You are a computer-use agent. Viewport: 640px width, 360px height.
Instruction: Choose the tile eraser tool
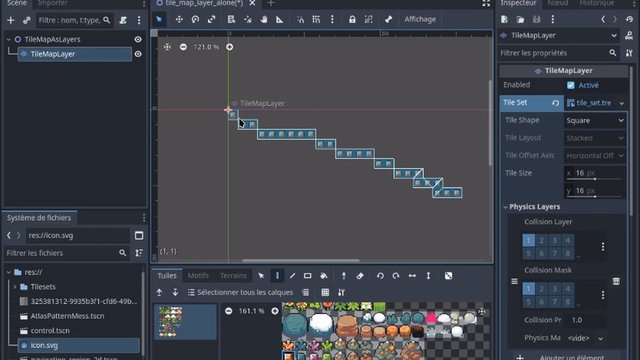[360, 276]
